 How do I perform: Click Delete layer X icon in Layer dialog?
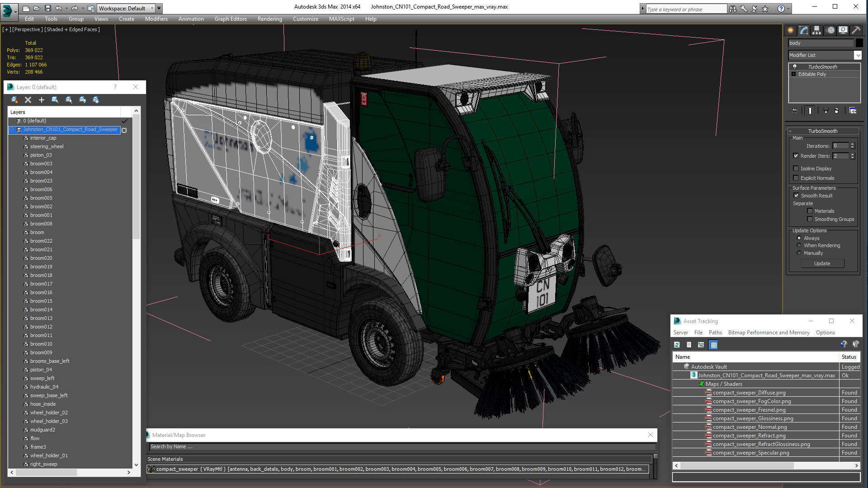coord(28,100)
